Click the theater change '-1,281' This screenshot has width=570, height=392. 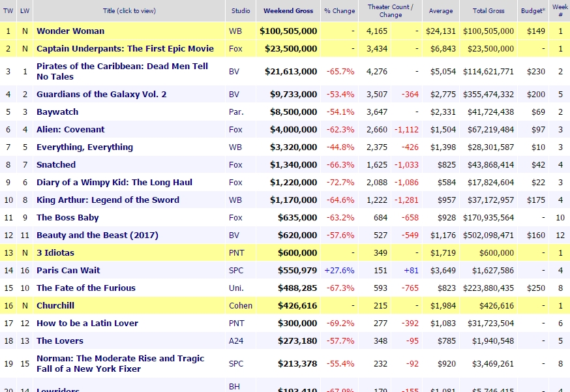click(x=406, y=200)
